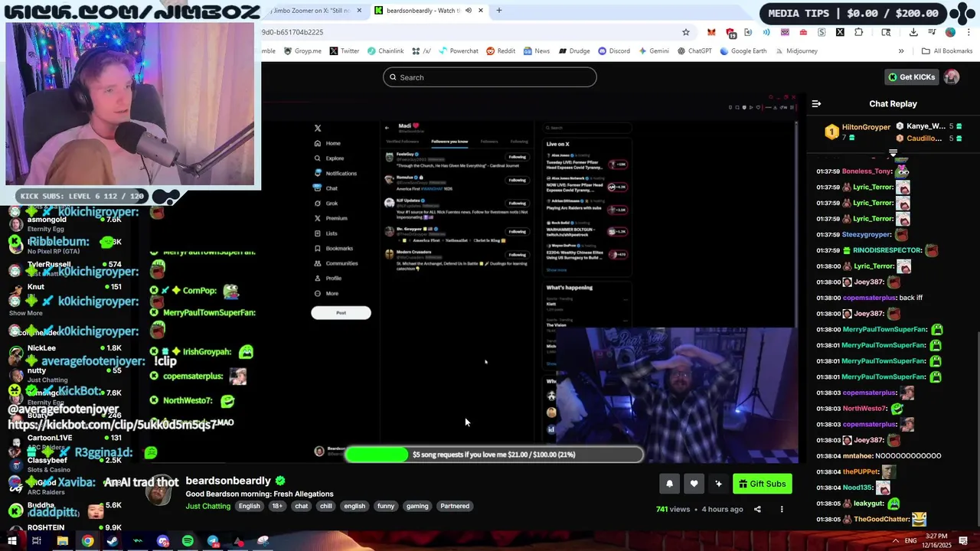The height and width of the screenshot is (551, 980).
Task: Open the Gemini bookmark
Action: coord(653,51)
